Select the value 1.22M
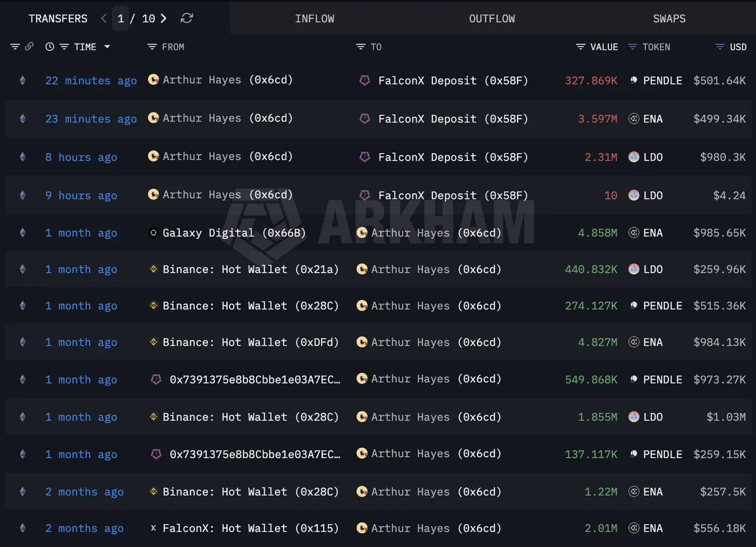The width and height of the screenshot is (756, 547). click(601, 491)
